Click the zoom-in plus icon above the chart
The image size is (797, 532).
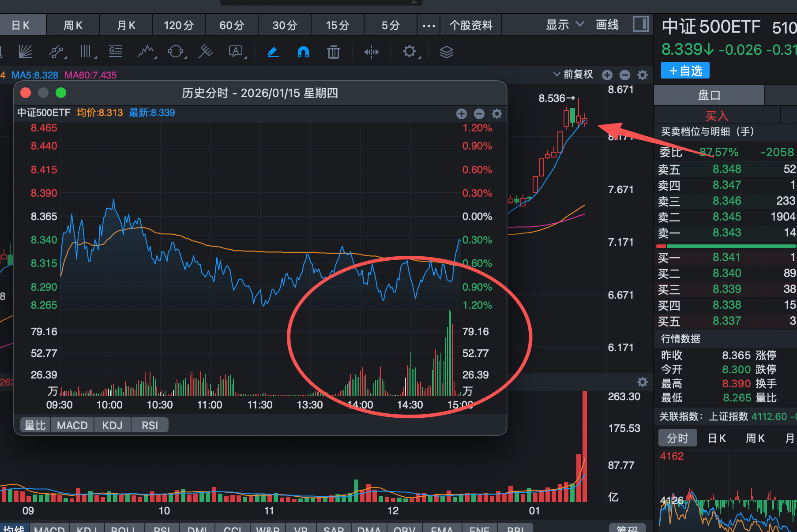click(607, 75)
